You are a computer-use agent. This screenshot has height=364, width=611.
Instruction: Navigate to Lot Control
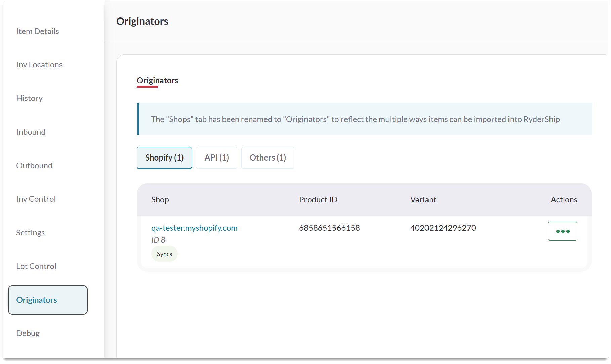[x=36, y=266]
